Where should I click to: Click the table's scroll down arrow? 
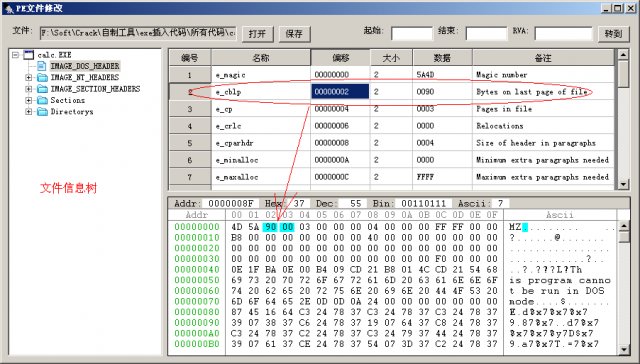[x=623, y=184]
